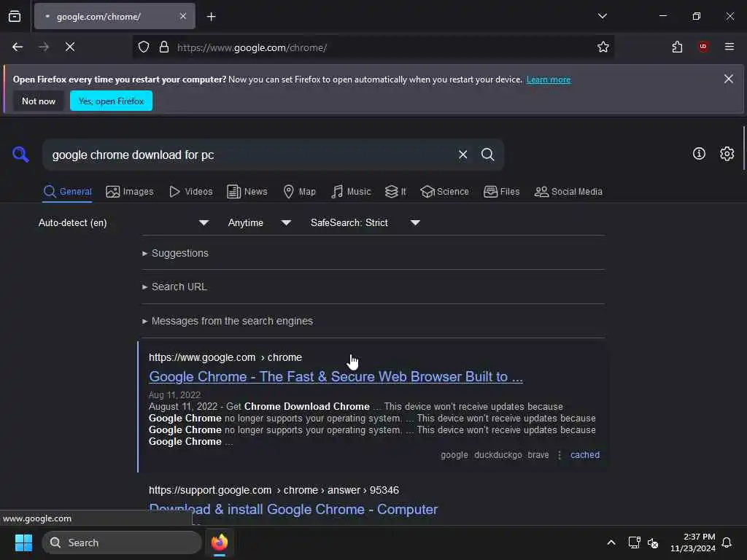View site security via the padlock icon
The image size is (747, 560).
coord(164,47)
